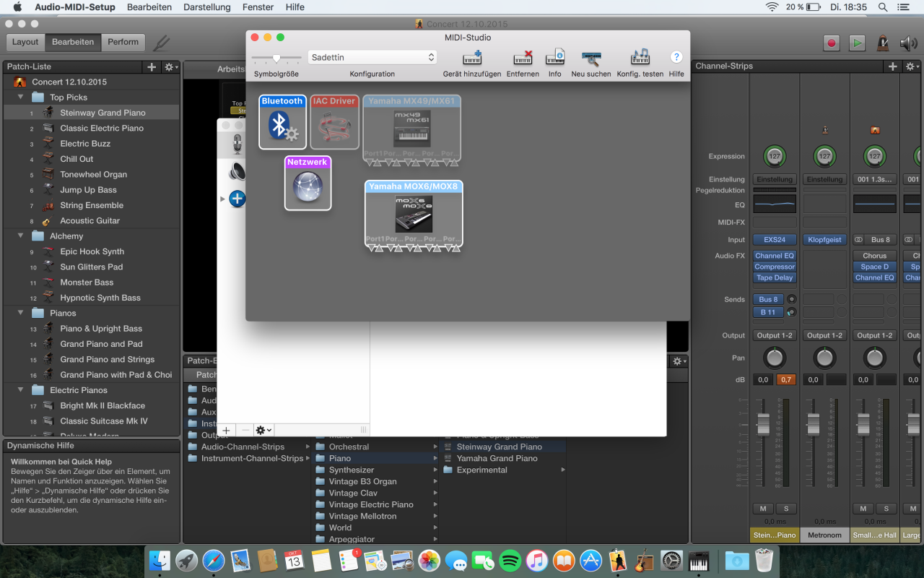
Task: Toggle the B 11 send enable circle
Action: (x=792, y=312)
